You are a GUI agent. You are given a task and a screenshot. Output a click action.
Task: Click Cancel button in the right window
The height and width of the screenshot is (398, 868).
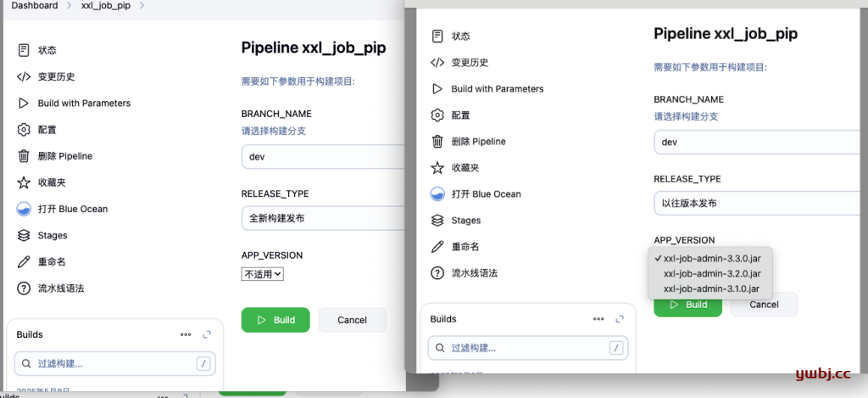tap(764, 305)
